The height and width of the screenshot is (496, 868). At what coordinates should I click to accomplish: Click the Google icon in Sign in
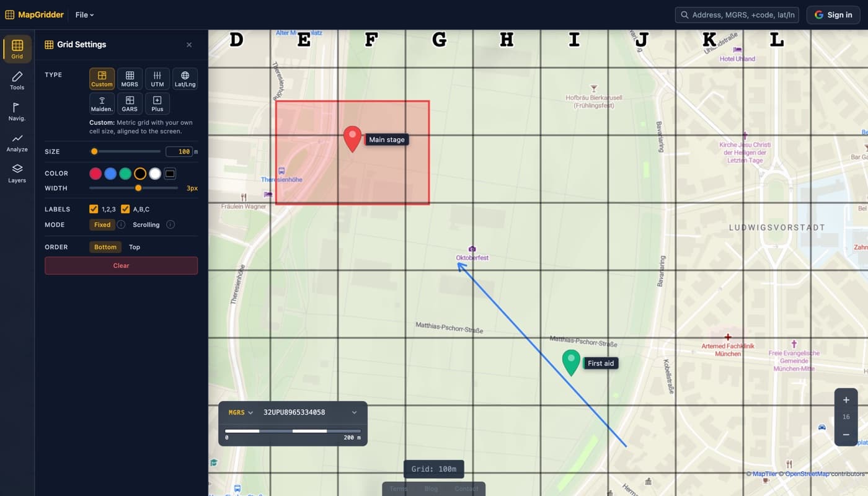coord(818,15)
